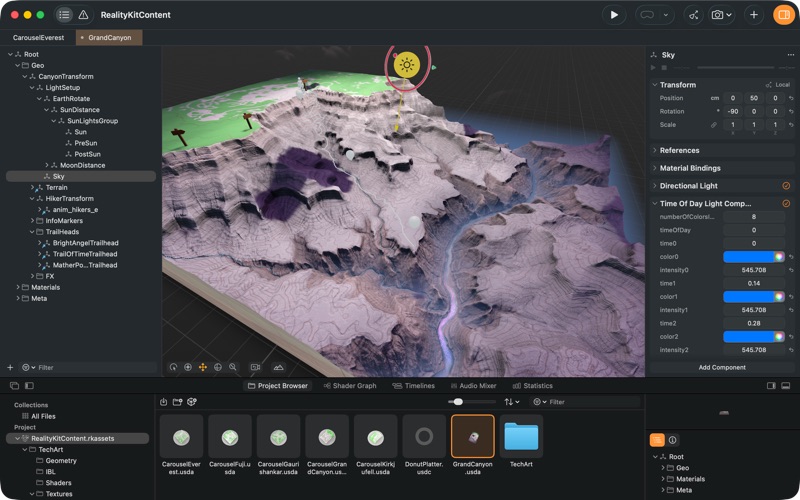Open the Audio Mixer tab
Screen dimensions: 800x500
point(473,386)
